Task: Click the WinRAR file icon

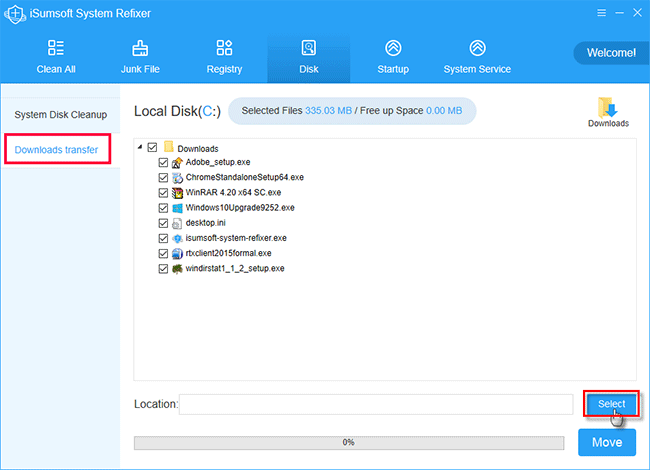Action: [177, 193]
